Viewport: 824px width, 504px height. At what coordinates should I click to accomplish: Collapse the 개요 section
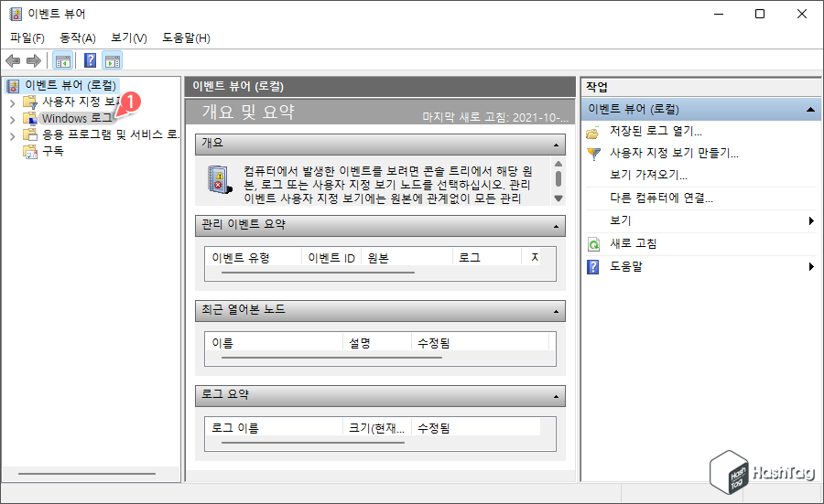point(556,145)
